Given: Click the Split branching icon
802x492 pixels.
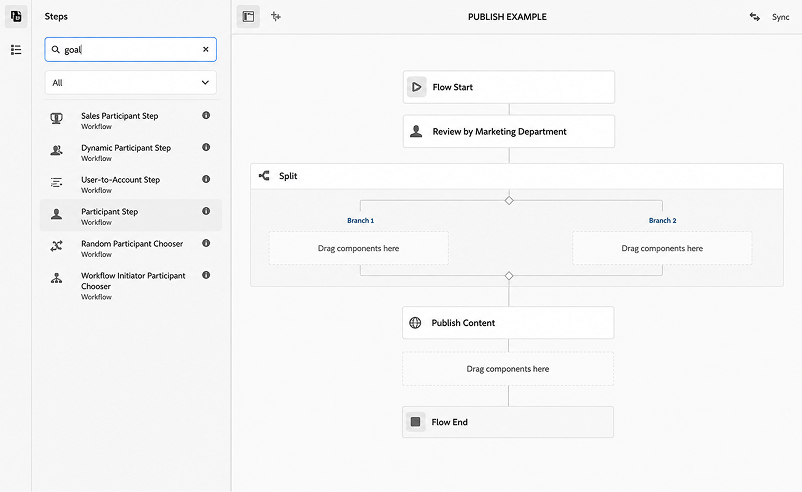Looking at the screenshot, I should [264, 176].
